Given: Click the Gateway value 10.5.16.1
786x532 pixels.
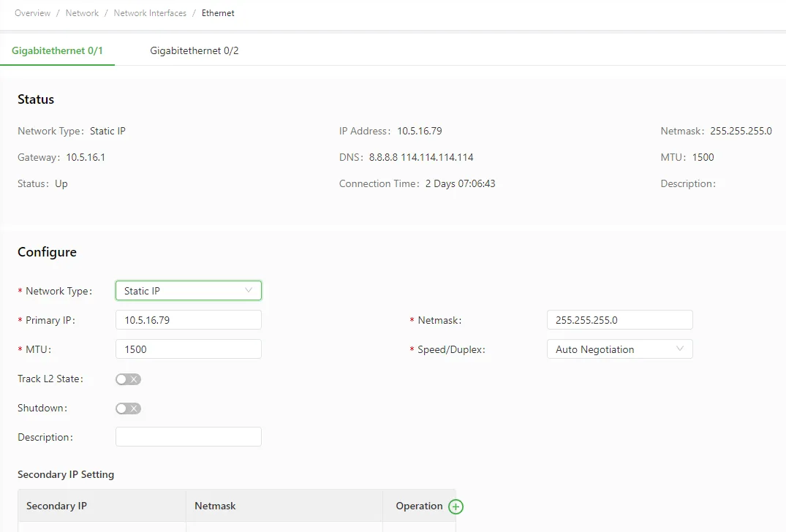Looking at the screenshot, I should (x=86, y=157).
